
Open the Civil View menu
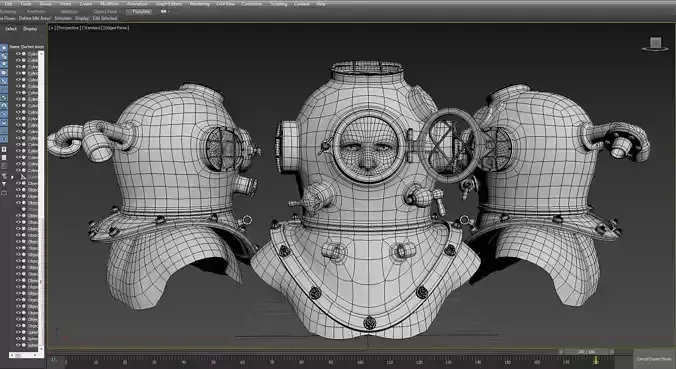[225, 4]
